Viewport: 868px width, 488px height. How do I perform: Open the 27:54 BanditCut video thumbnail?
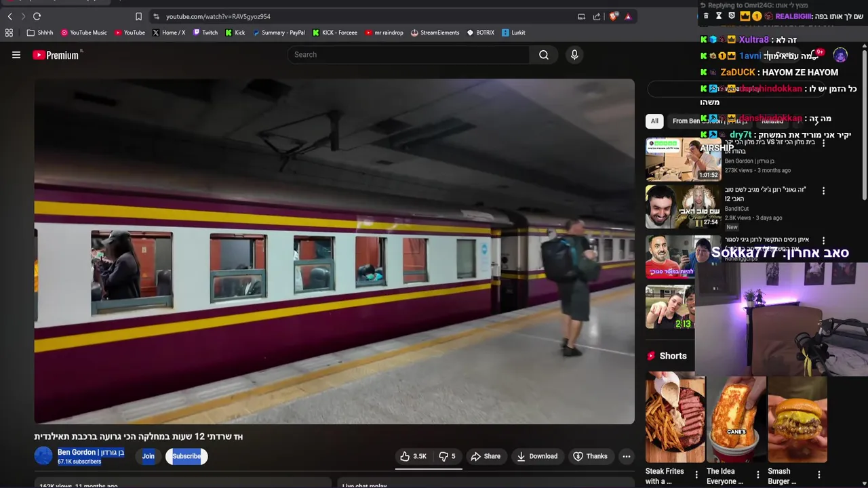tap(683, 207)
